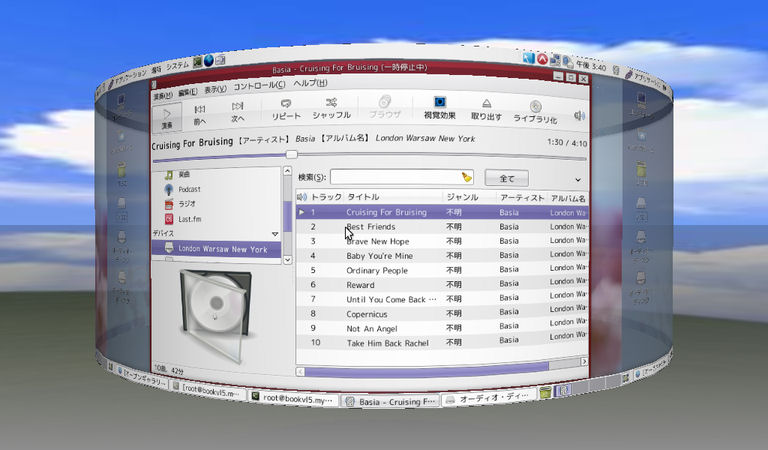The width and height of the screenshot is (768, 450).
Task: Select track Reward
Action: [442, 284]
